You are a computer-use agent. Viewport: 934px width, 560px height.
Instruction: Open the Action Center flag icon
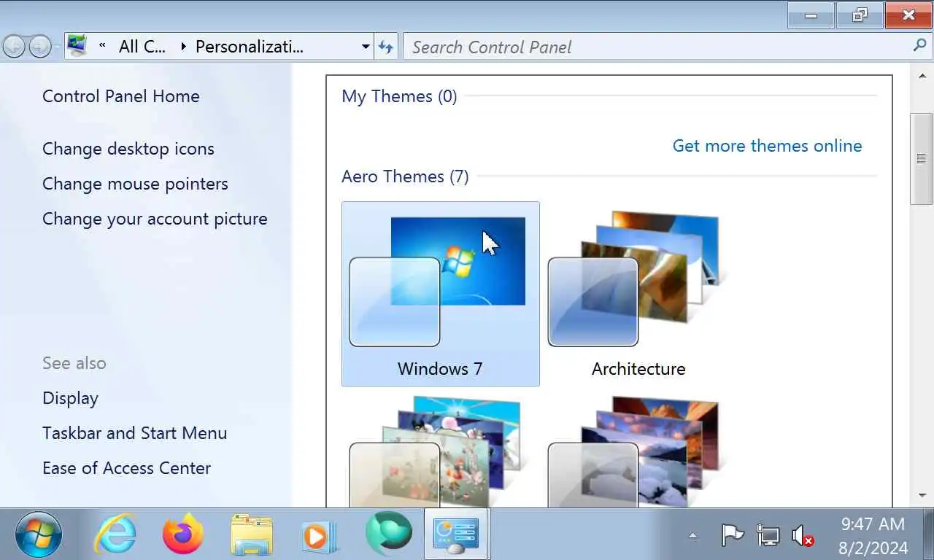pyautogui.click(x=732, y=536)
